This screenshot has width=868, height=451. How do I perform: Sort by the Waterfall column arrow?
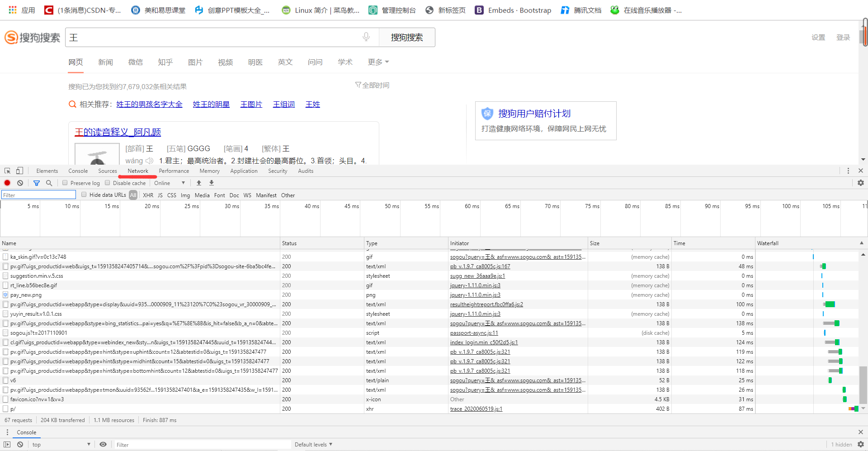[x=862, y=243]
